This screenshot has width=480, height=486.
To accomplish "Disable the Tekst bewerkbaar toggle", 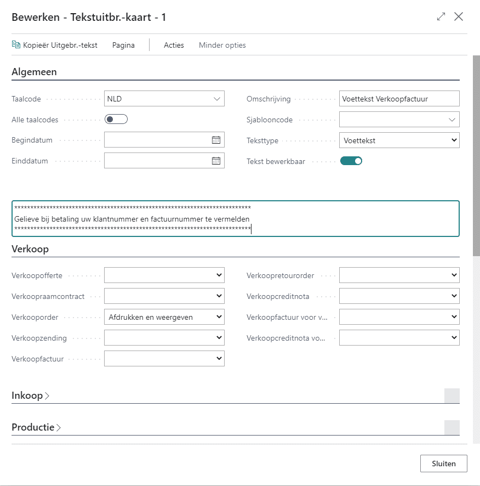I will (x=351, y=161).
